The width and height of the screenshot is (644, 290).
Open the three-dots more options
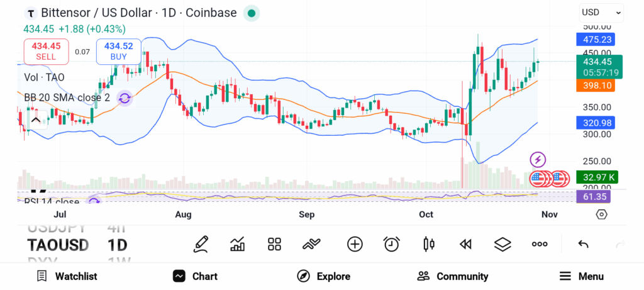(540, 244)
